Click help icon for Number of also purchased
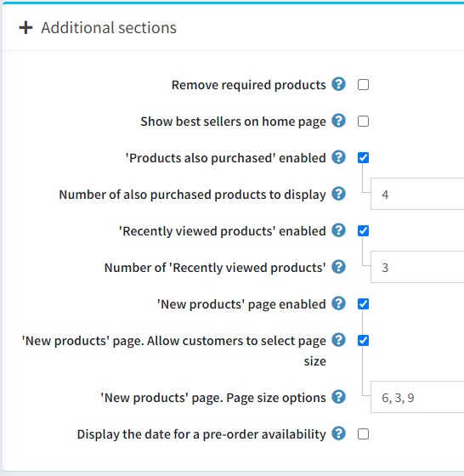The width and height of the screenshot is (464, 476). [x=338, y=194]
